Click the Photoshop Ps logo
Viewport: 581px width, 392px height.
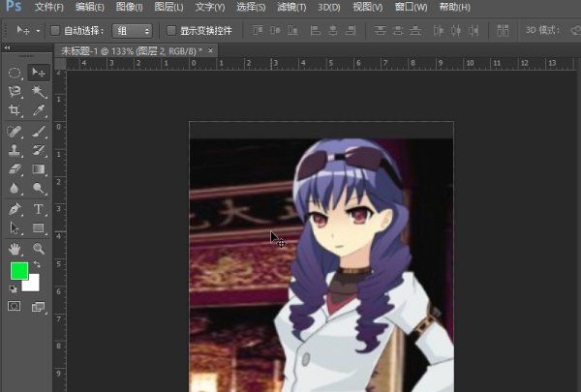(x=14, y=6)
